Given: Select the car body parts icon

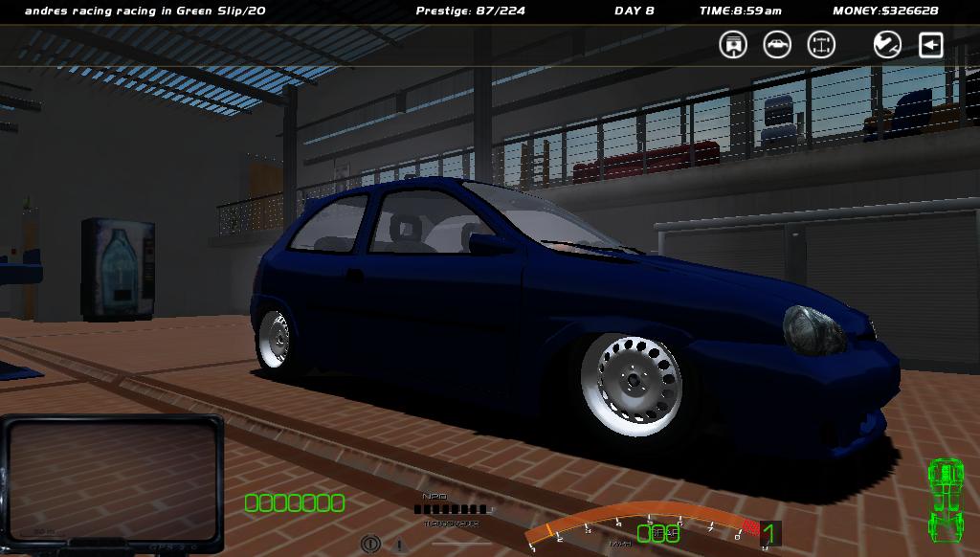Looking at the screenshot, I should (x=777, y=45).
